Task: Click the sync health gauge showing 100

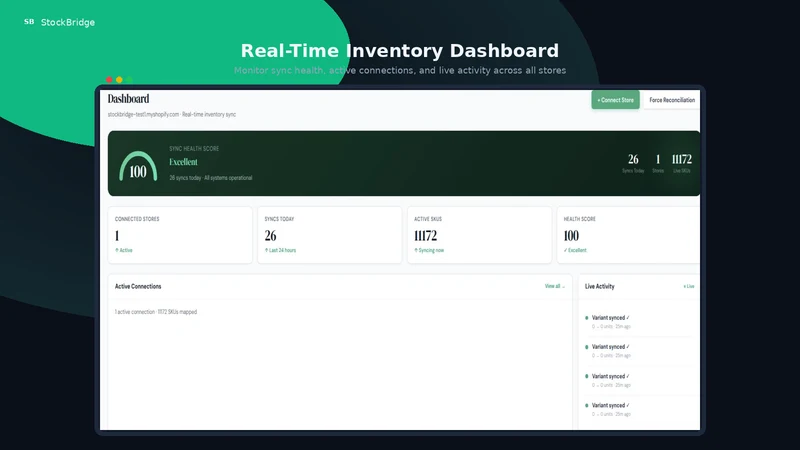Action: click(138, 166)
